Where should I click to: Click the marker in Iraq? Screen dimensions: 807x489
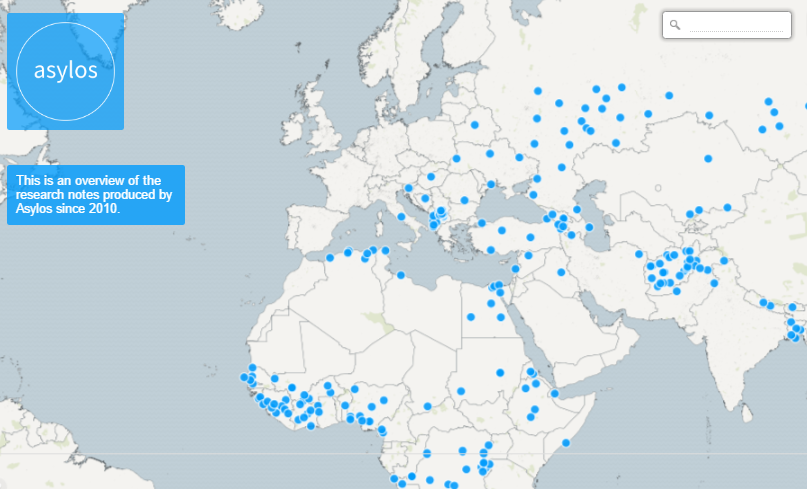pyautogui.click(x=561, y=273)
